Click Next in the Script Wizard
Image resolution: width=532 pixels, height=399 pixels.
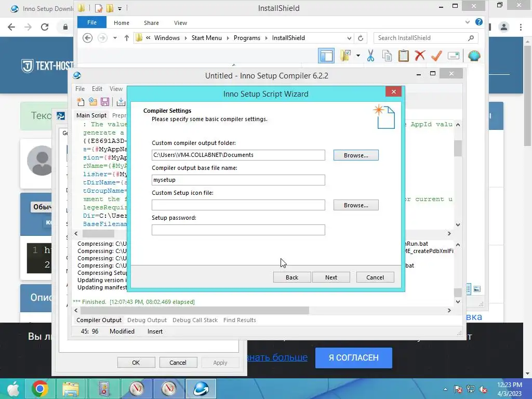click(x=331, y=277)
